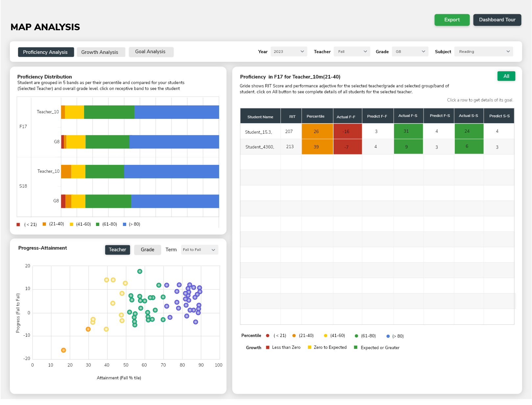Click percentile cell 26 for Student_15.3
532x405 pixels.
[x=317, y=131]
